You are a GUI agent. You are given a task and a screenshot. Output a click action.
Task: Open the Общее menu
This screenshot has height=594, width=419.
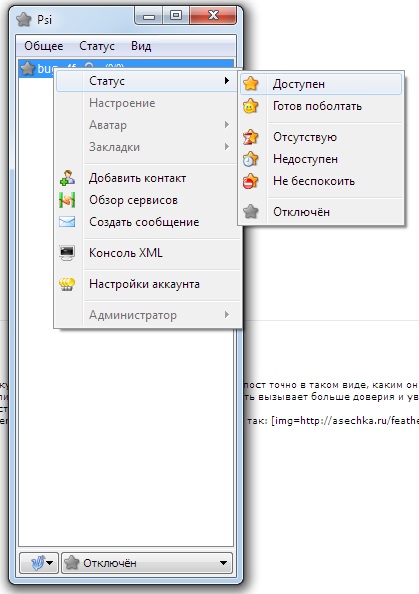[44, 46]
